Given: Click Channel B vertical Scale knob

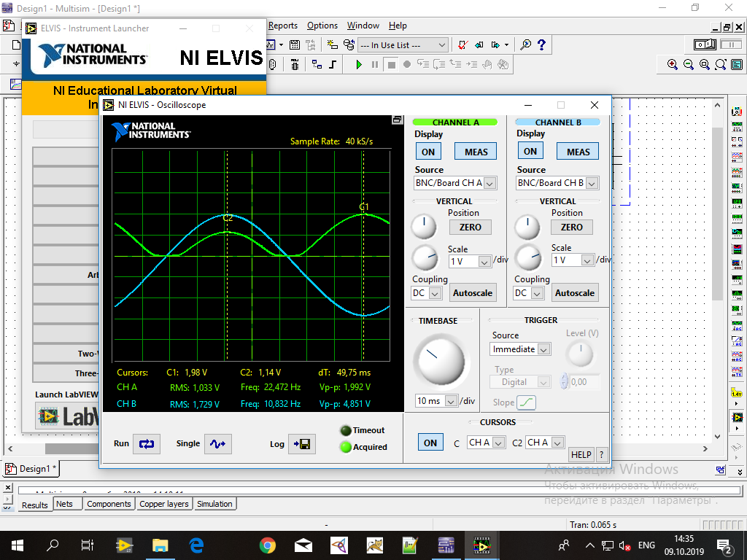Looking at the screenshot, I should 528,258.
